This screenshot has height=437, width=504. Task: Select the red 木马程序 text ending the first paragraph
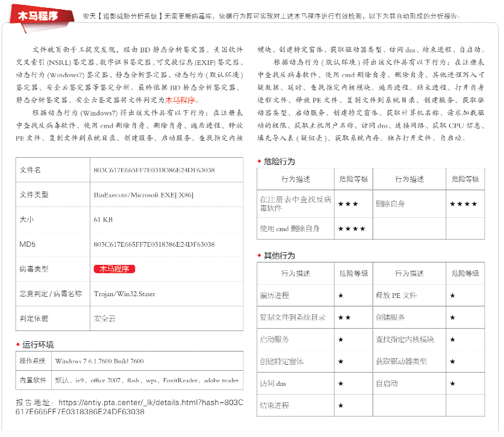180,100
